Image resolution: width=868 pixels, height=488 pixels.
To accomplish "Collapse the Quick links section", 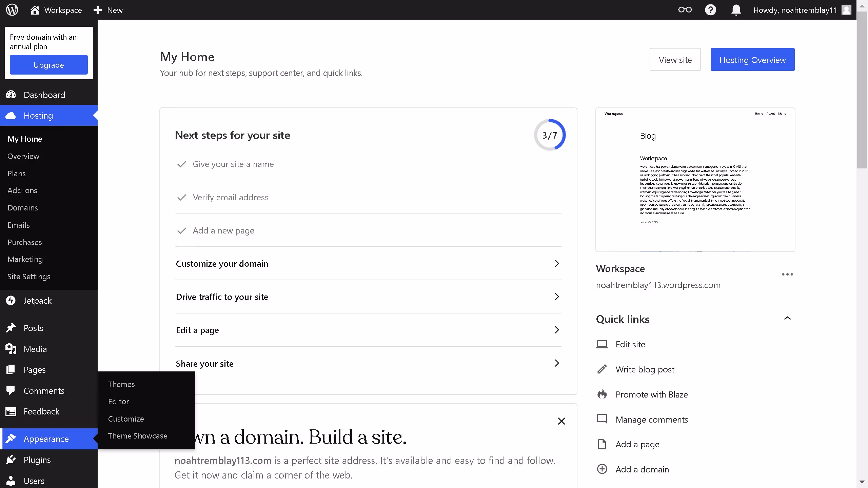I will click(788, 318).
